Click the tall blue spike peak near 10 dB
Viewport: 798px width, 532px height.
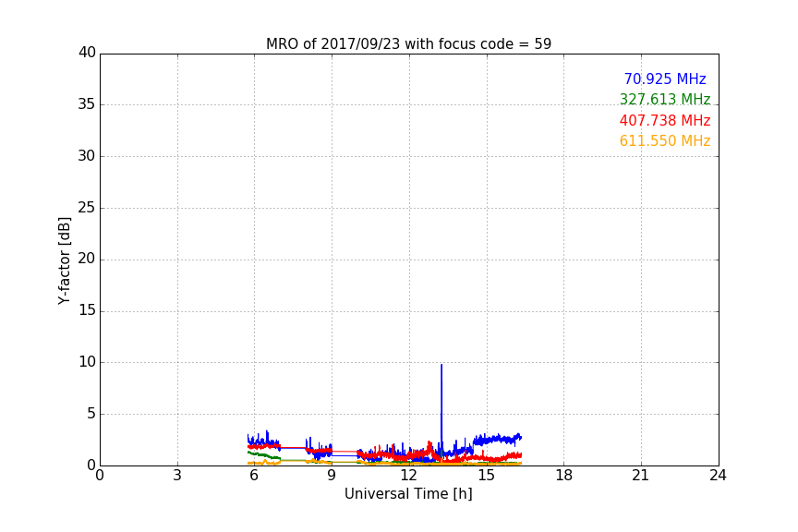(x=441, y=366)
